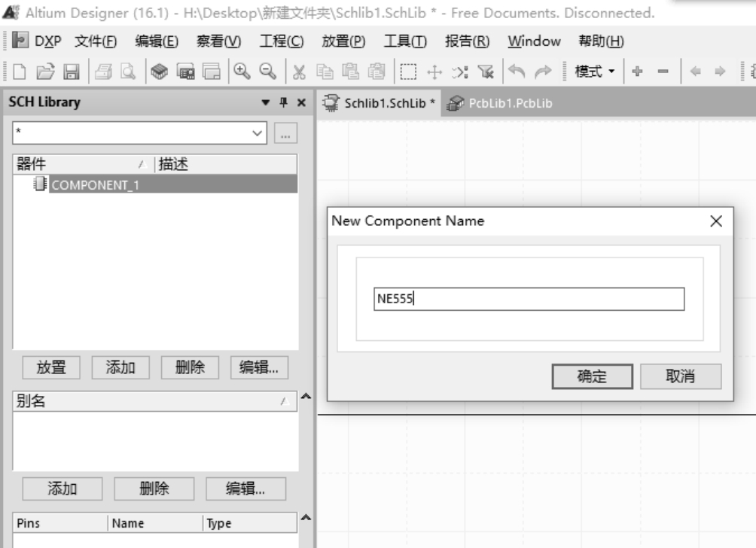Screen dimensions: 756x548
Task: Click the Print icon in the toolbar
Action: 103,72
